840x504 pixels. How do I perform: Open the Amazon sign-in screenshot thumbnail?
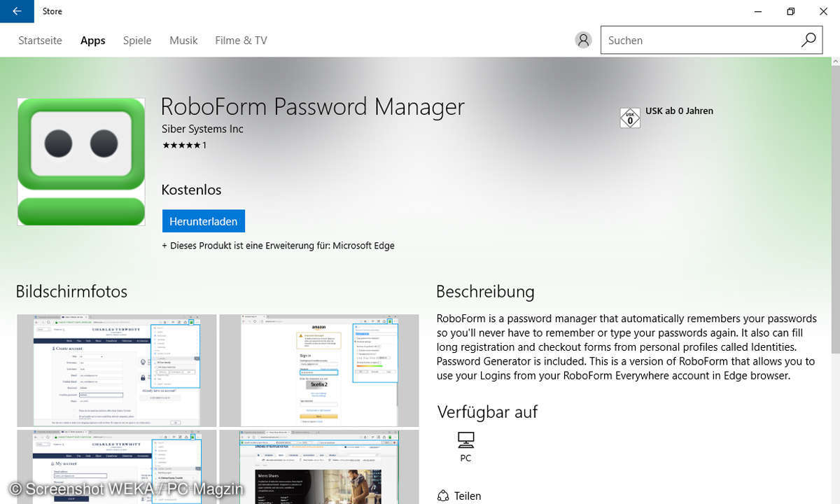319,370
